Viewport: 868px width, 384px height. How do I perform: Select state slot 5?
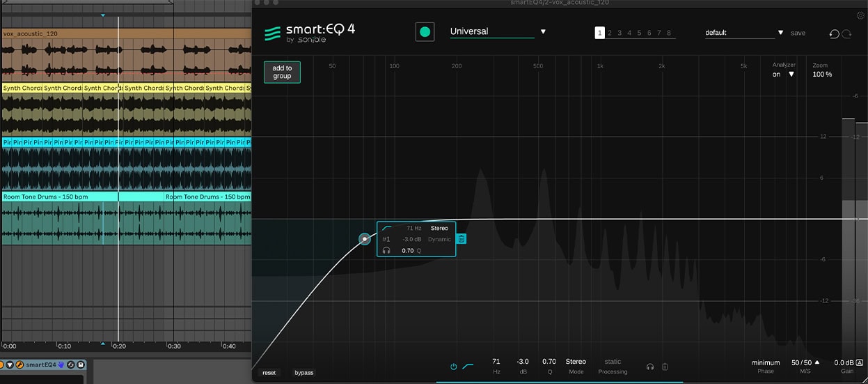(x=639, y=33)
